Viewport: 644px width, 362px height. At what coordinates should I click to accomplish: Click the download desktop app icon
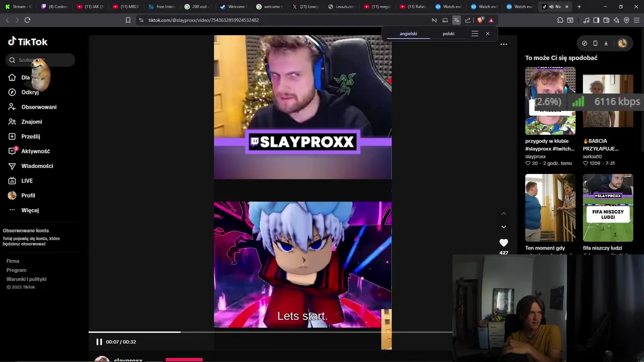click(x=606, y=43)
